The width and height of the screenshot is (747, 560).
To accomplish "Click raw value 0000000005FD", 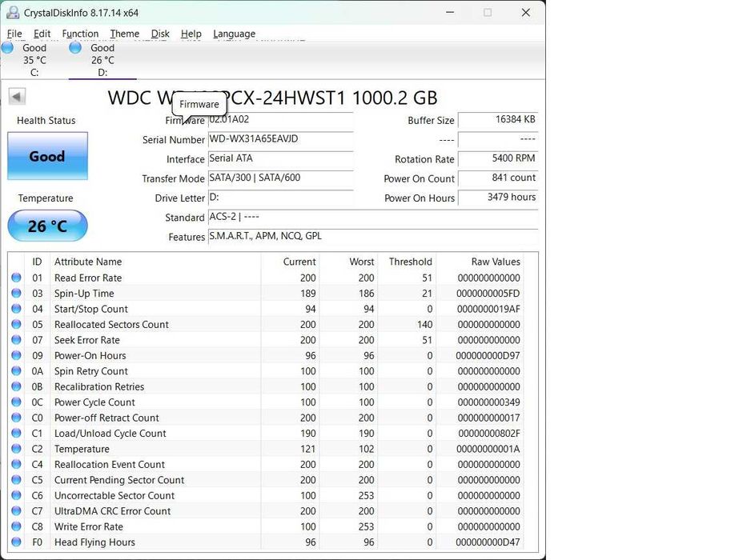I will [x=488, y=294].
